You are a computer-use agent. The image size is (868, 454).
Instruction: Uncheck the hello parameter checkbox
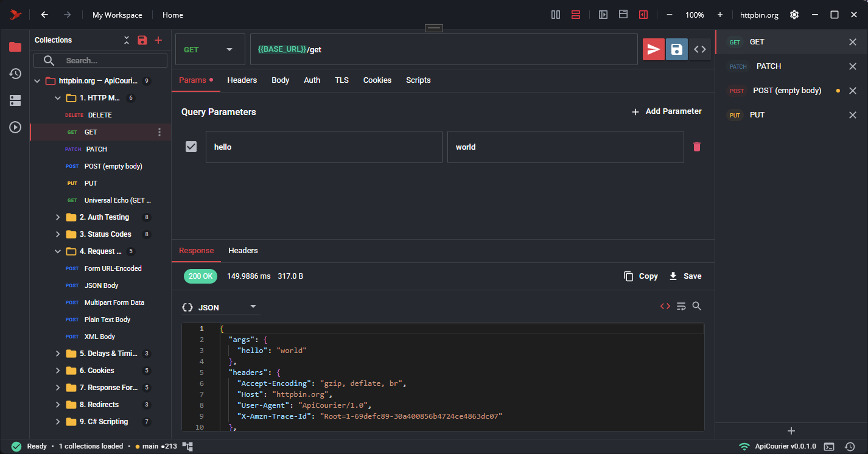(x=191, y=147)
